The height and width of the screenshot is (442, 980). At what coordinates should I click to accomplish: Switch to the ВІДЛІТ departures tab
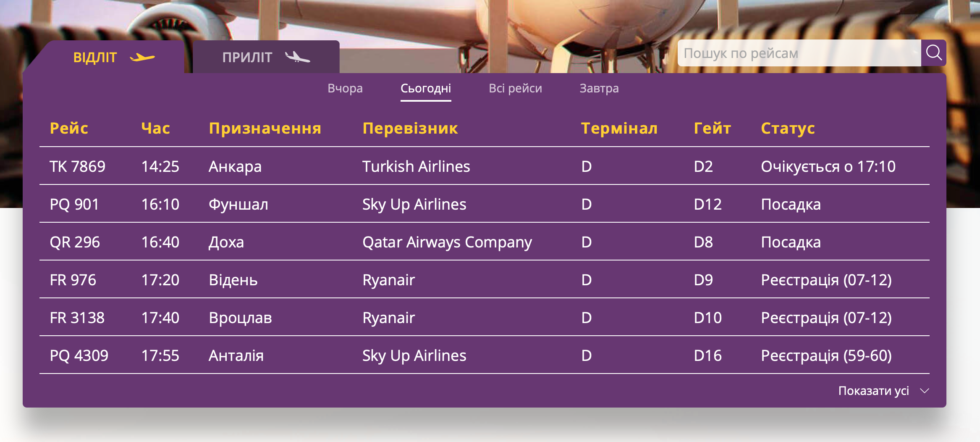(x=95, y=58)
